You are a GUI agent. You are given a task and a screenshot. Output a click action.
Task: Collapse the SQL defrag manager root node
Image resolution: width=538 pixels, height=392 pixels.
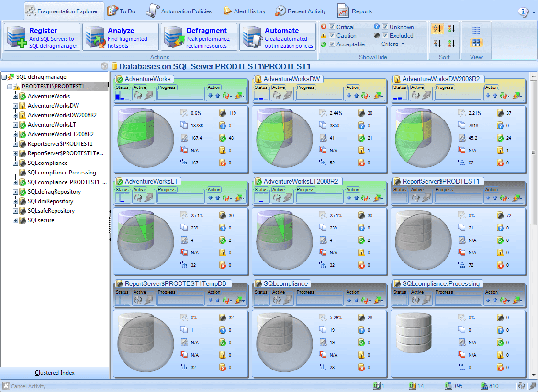(4, 77)
